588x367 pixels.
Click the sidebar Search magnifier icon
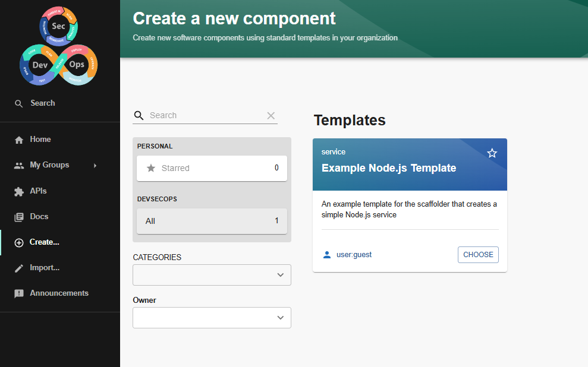[x=19, y=103]
